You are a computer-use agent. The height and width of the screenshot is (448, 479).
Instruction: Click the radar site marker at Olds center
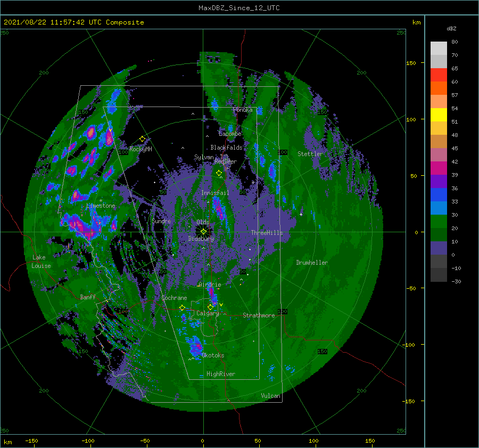(x=203, y=232)
